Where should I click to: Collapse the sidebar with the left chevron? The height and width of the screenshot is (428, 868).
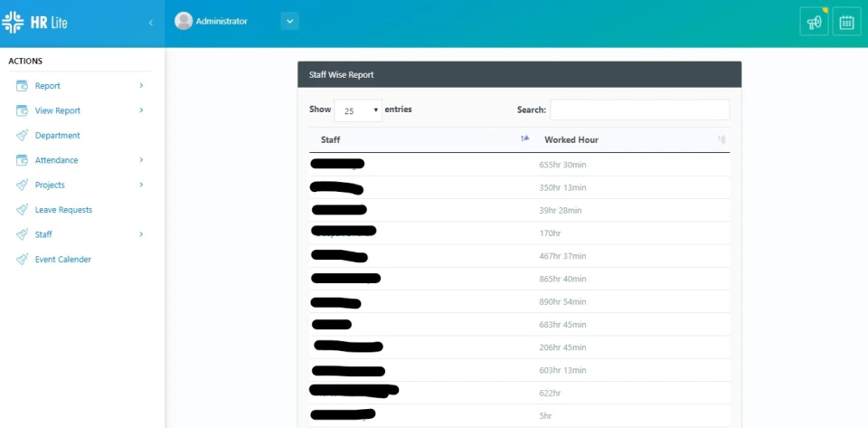tap(151, 23)
